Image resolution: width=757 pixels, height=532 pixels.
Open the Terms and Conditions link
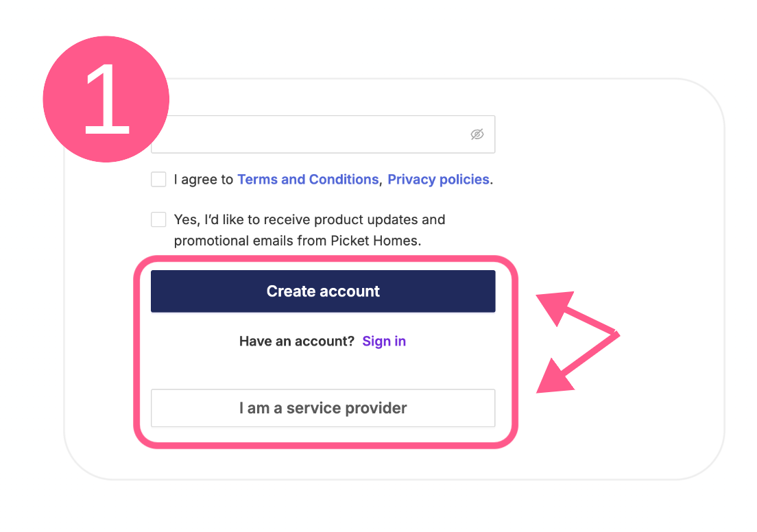tap(308, 179)
